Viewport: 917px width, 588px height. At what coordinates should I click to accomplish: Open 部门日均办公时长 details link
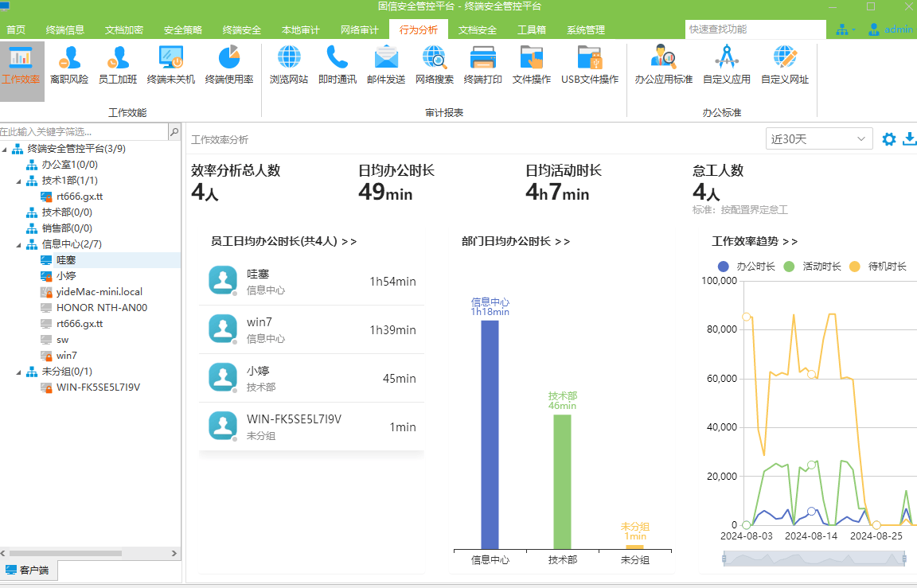tap(515, 241)
